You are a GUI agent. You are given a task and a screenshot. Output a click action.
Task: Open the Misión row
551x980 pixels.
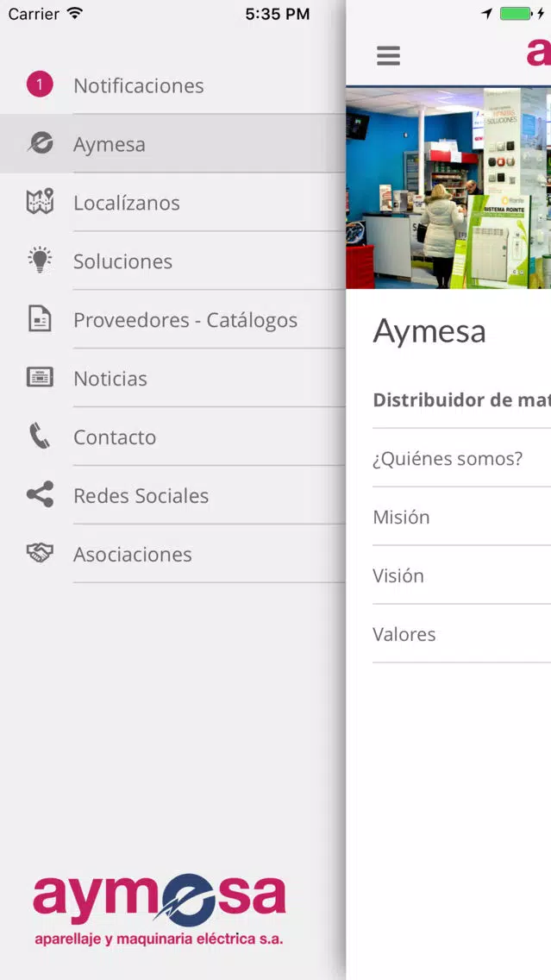[x=461, y=517]
